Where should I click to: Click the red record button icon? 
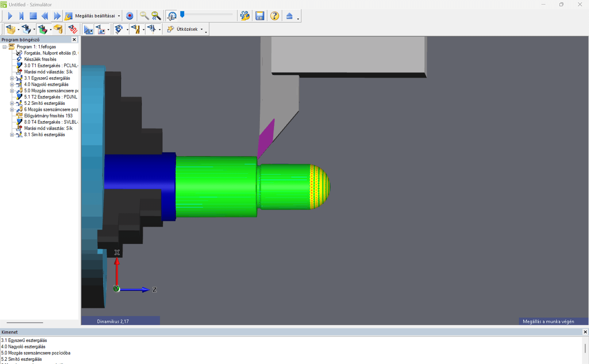pyautogui.click(x=129, y=16)
